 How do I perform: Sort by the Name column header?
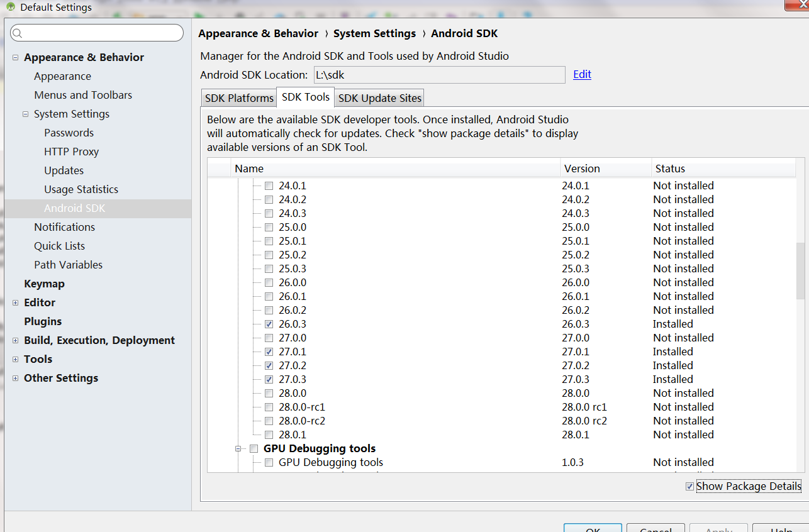coord(396,169)
